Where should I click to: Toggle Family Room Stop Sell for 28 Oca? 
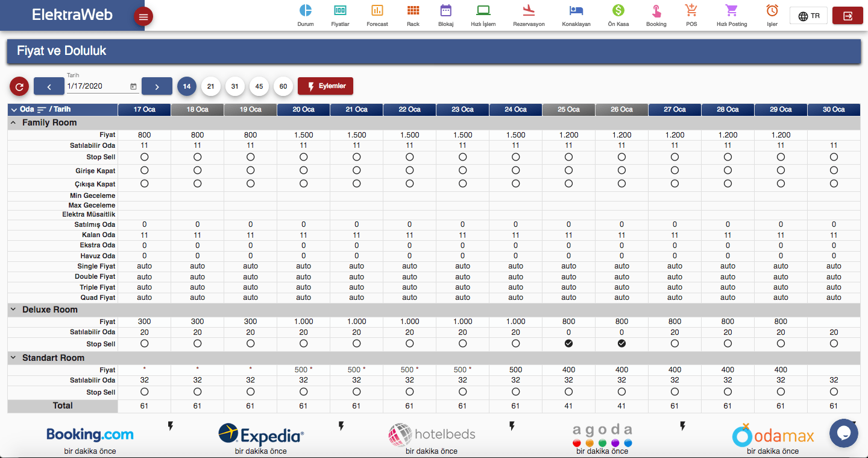(x=728, y=157)
